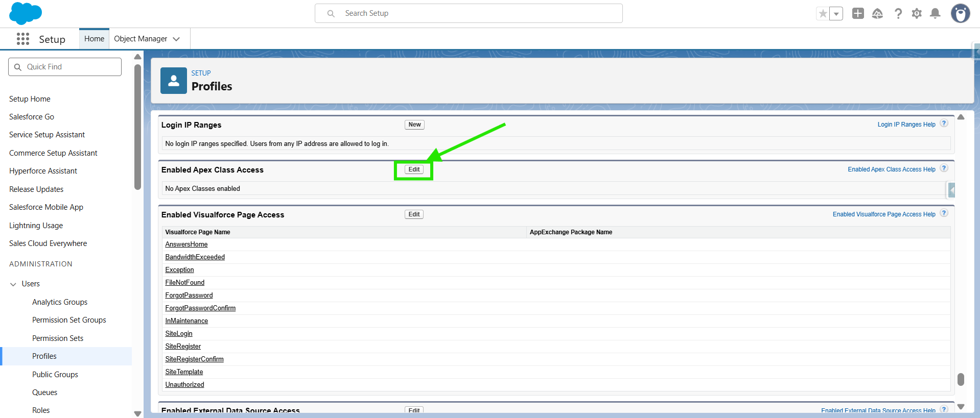
Task: Open the App Launcher grid icon
Action: tap(23, 39)
